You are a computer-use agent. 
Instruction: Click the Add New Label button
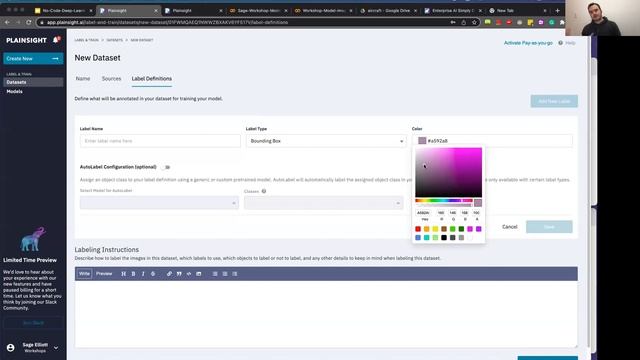(x=554, y=101)
